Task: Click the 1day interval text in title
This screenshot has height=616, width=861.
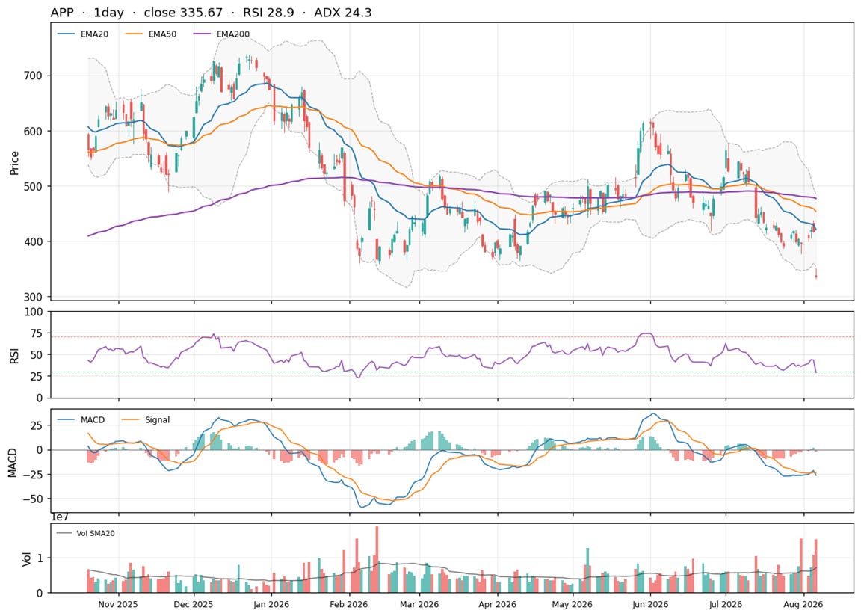Action: click(x=108, y=13)
